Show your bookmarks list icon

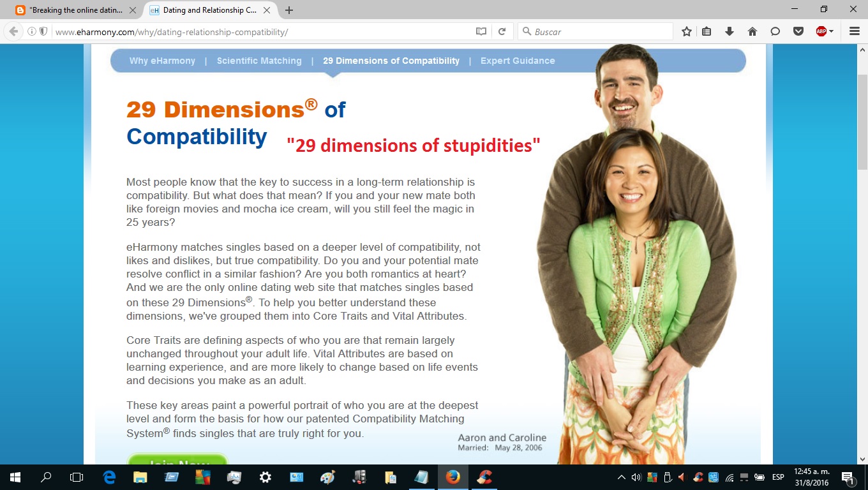pos(707,31)
